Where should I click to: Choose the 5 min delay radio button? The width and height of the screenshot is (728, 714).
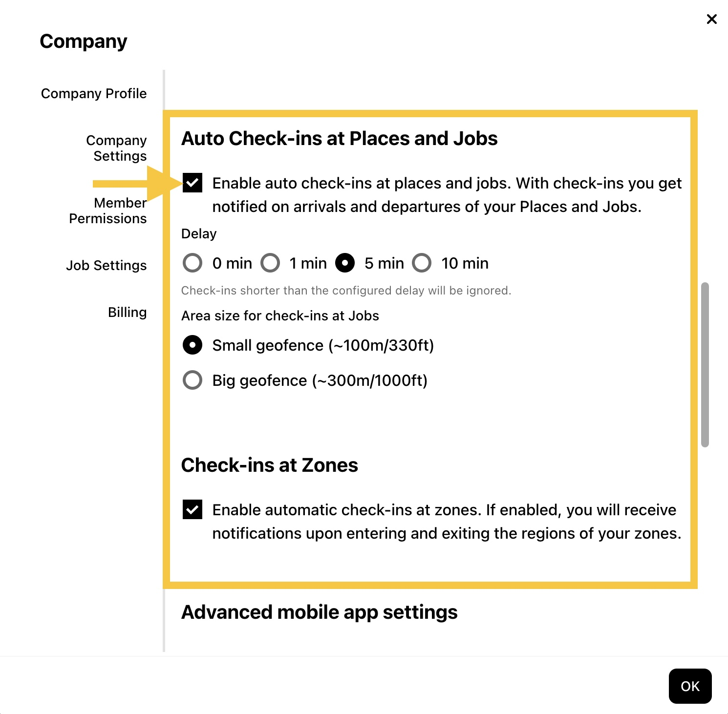pyautogui.click(x=345, y=263)
